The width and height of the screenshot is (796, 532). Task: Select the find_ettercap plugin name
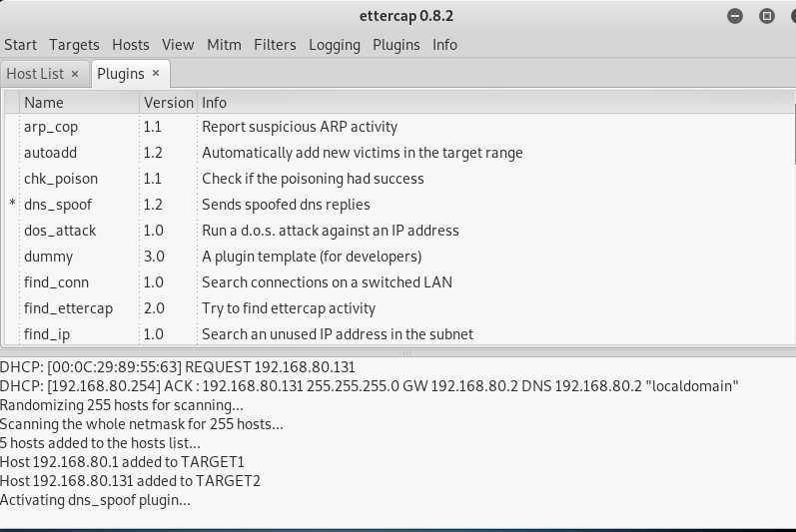click(68, 308)
